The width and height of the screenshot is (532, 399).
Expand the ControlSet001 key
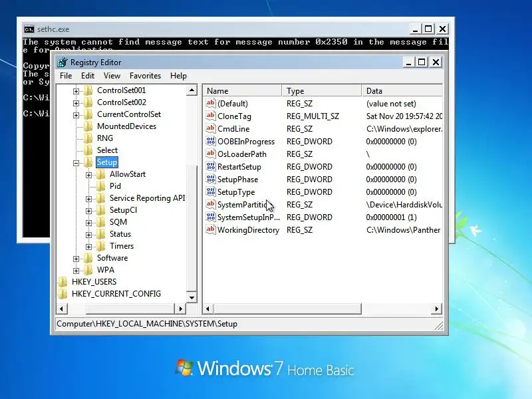pyautogui.click(x=76, y=91)
